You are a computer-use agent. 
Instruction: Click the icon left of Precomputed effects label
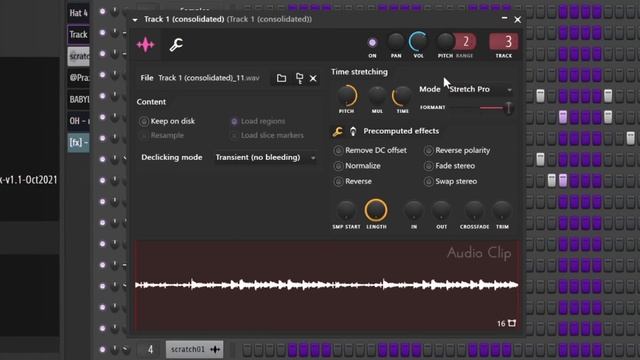[353, 131]
